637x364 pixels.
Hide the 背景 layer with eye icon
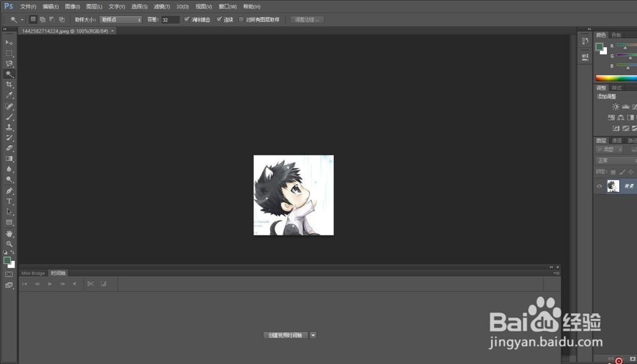coord(599,186)
